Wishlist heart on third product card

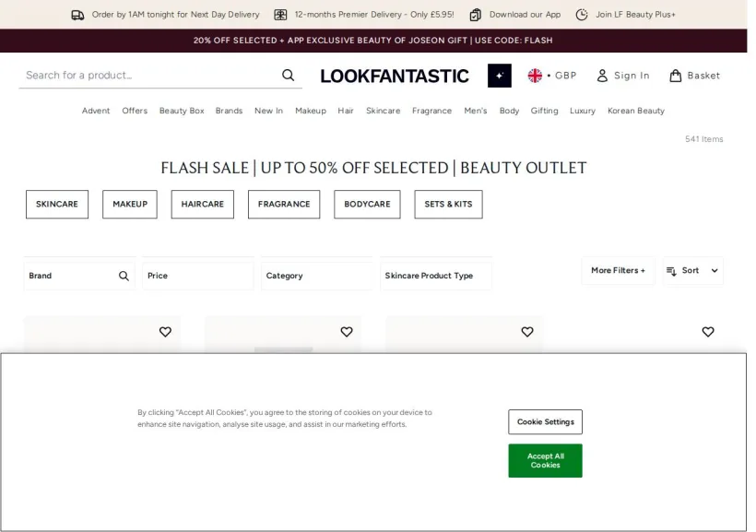[x=527, y=332]
